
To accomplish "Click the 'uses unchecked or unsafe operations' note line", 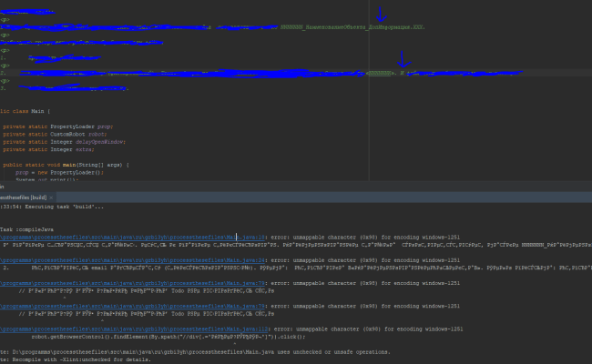I will (x=195, y=352).
